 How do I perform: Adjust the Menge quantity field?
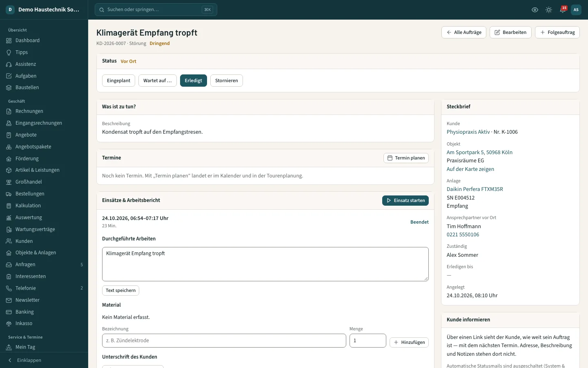(368, 341)
